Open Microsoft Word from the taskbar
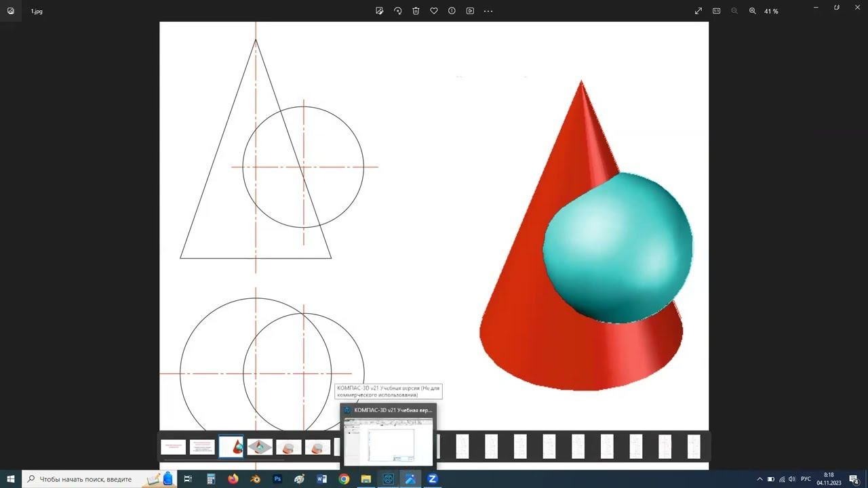The image size is (868, 488). pos(321,479)
